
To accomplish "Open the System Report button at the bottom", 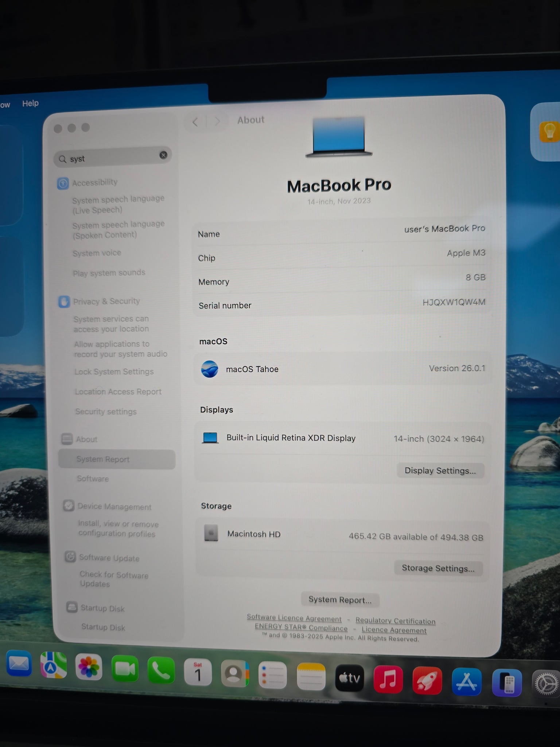I will click(340, 600).
